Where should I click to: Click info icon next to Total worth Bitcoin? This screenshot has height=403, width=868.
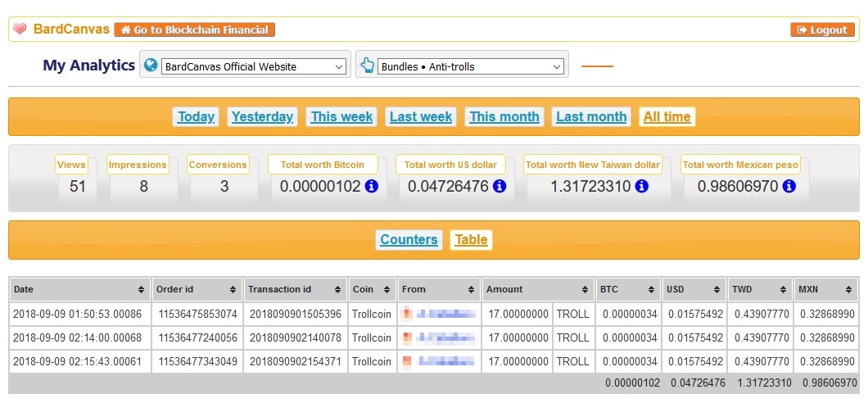[x=371, y=186]
